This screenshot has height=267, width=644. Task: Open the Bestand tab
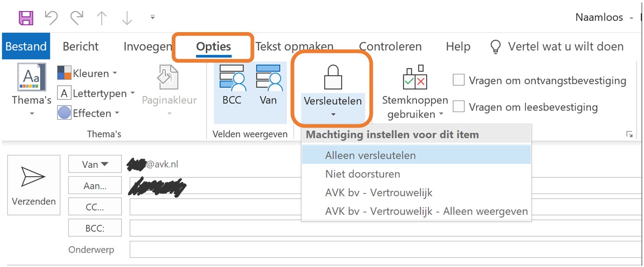(26, 46)
